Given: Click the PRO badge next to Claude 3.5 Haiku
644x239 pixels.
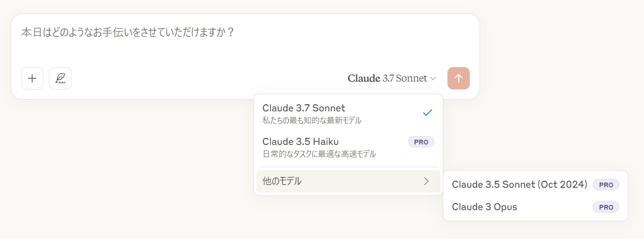Looking at the screenshot, I should [421, 142].
